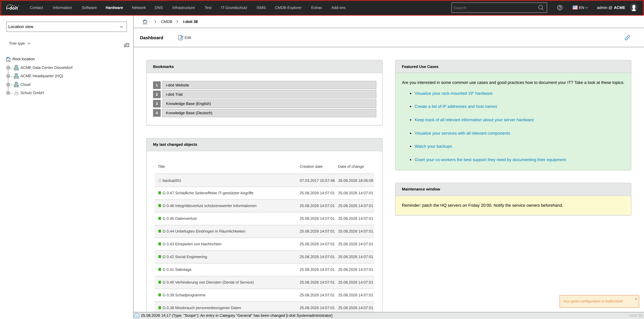Open the Network menu
Viewport: 644px width, 319px height.
(139, 7)
